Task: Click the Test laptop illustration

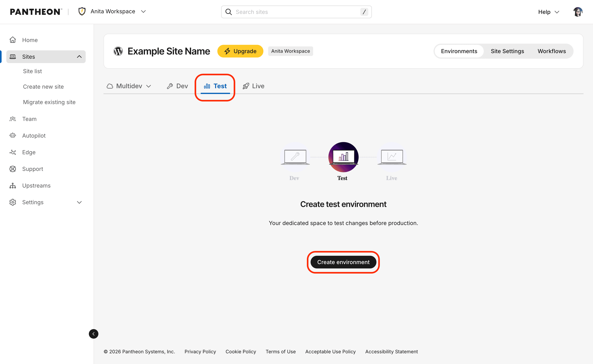Action: (x=344, y=157)
